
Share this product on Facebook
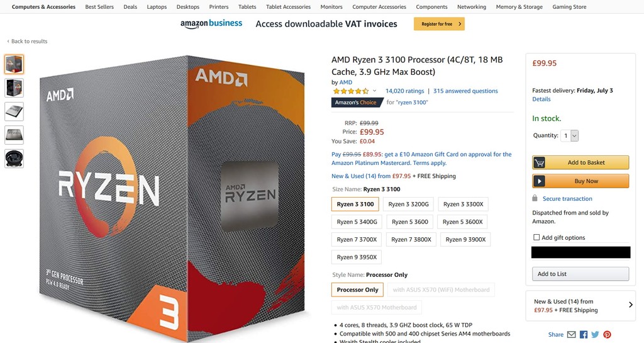(x=584, y=335)
